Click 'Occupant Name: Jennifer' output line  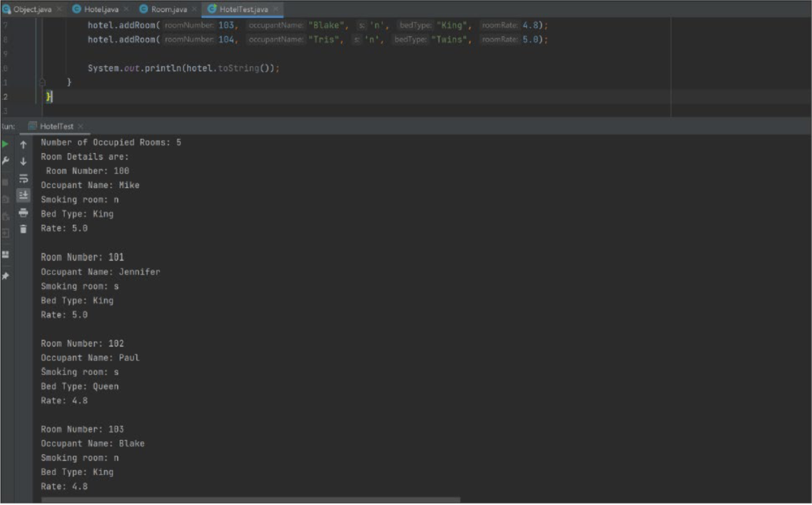click(101, 272)
